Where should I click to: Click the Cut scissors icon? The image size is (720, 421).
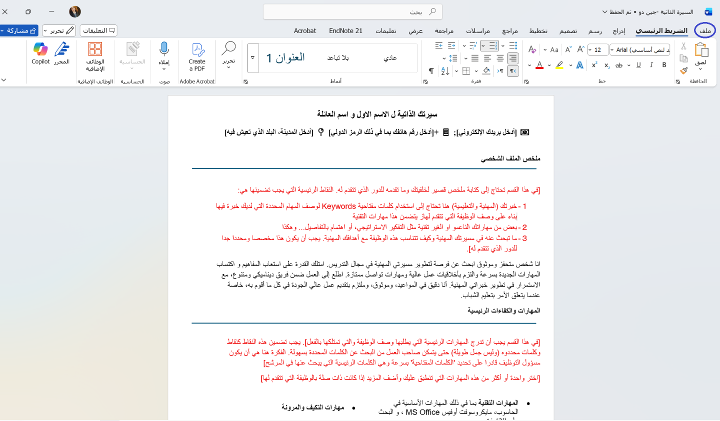683,46
